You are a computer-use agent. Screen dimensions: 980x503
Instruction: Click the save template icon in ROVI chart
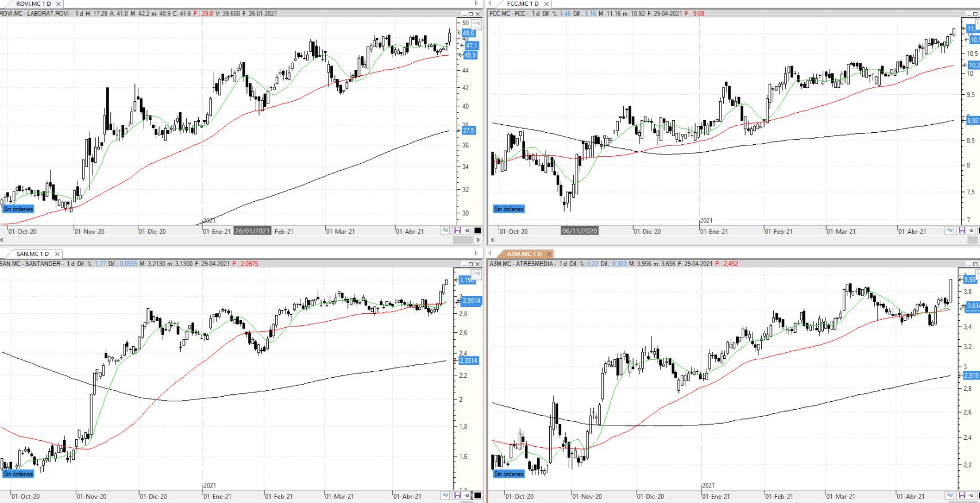[457, 231]
